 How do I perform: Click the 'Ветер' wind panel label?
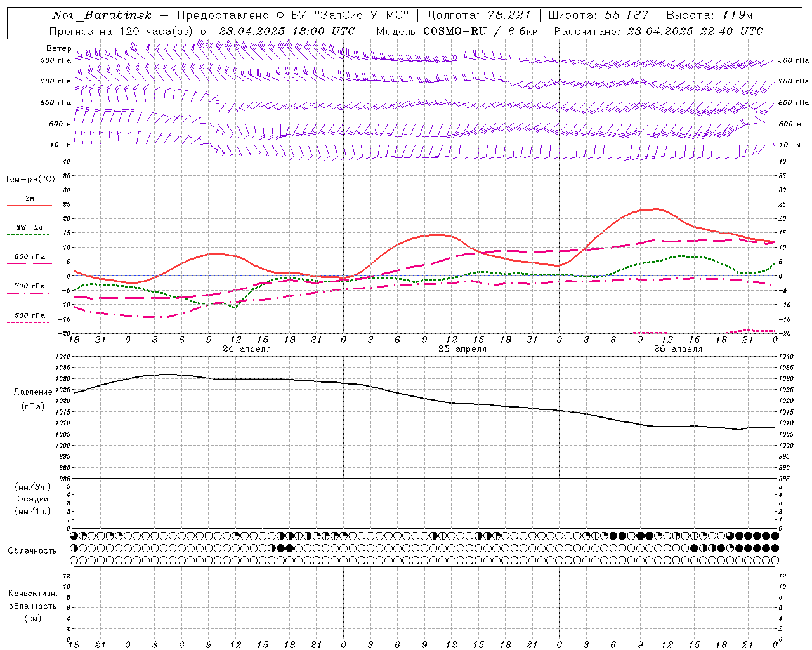pos(58,48)
